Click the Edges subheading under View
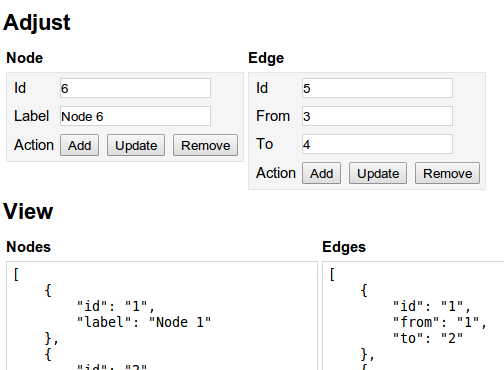The height and width of the screenshot is (370, 504). (344, 247)
